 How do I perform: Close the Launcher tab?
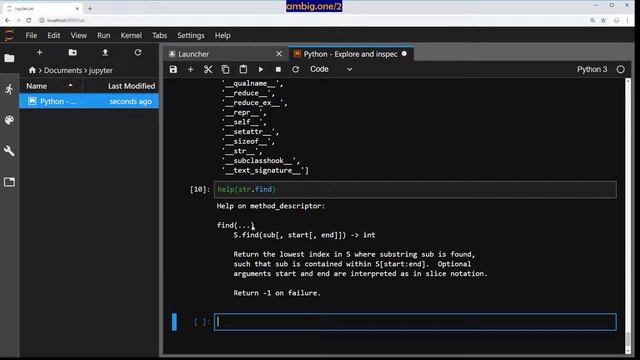pyautogui.click(x=279, y=54)
